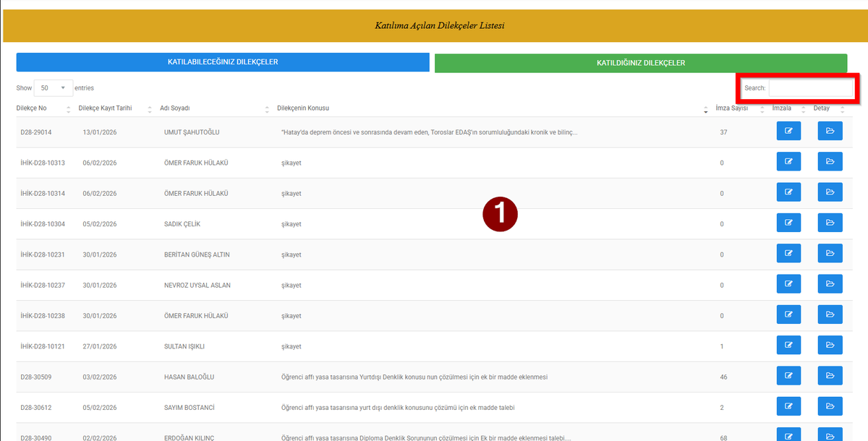Click İmzala icon in SADIK ÇELİK row
Viewport: 868px width, 441px height.
point(788,223)
